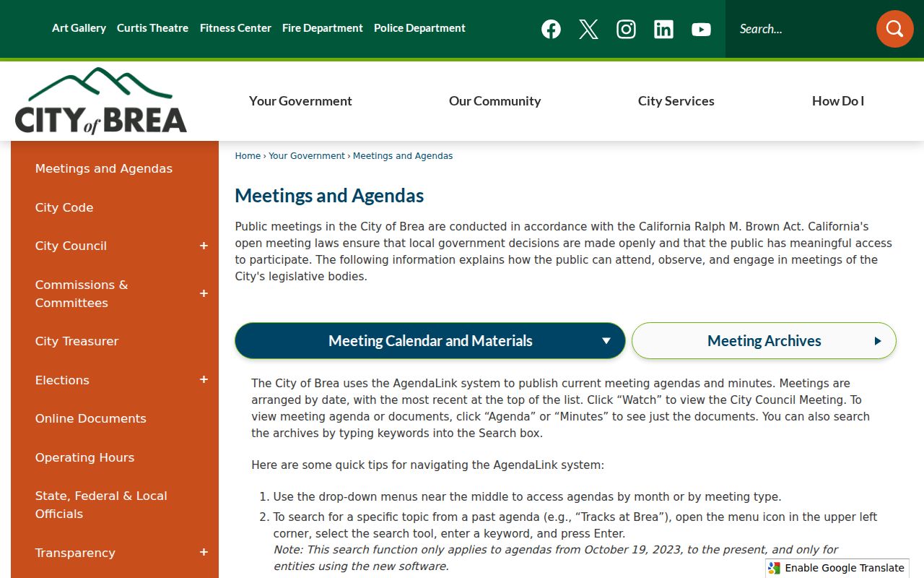This screenshot has height=578, width=924.
Task: Open the Our Community menu
Action: click(494, 101)
